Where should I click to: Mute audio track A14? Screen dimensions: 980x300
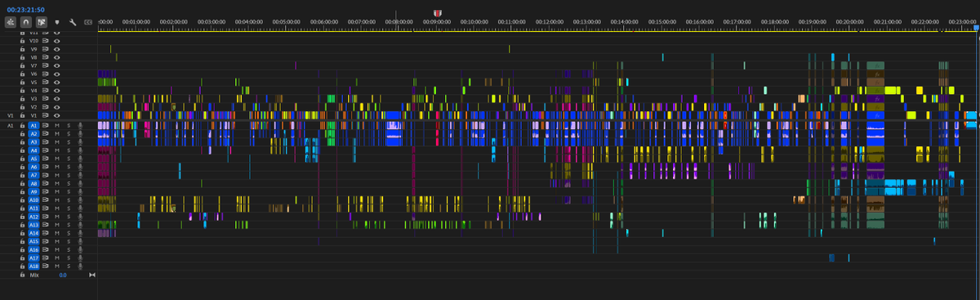pos(58,233)
